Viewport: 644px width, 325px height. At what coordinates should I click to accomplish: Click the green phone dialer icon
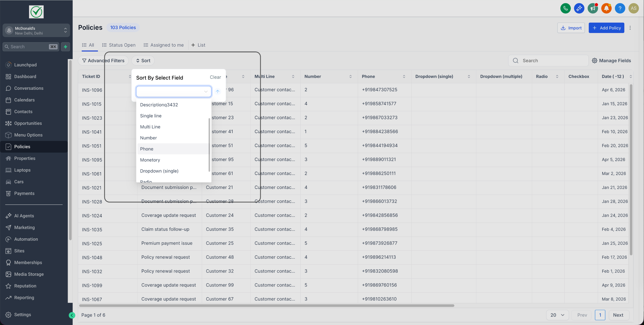pyautogui.click(x=565, y=8)
